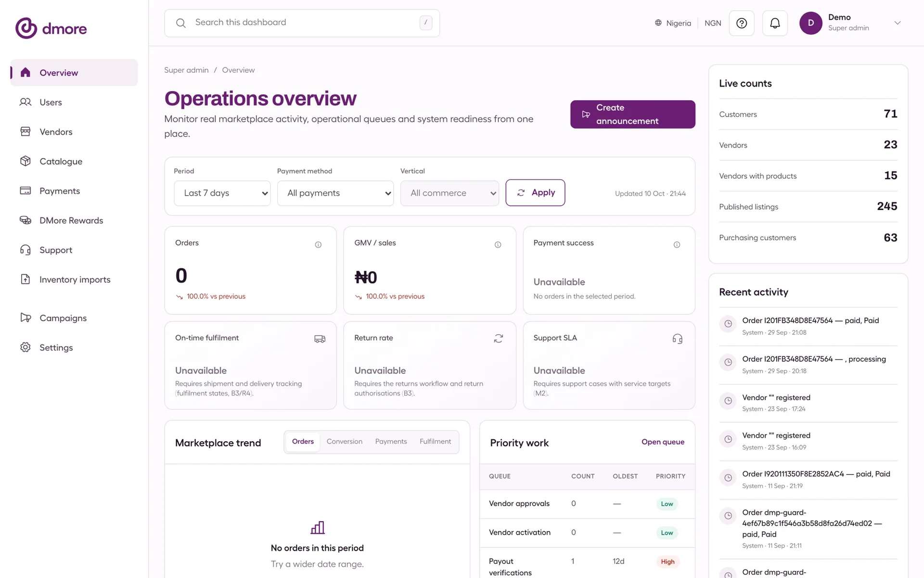Click the headset icon on Support SLA card
This screenshot has height=578, width=924.
(677, 339)
